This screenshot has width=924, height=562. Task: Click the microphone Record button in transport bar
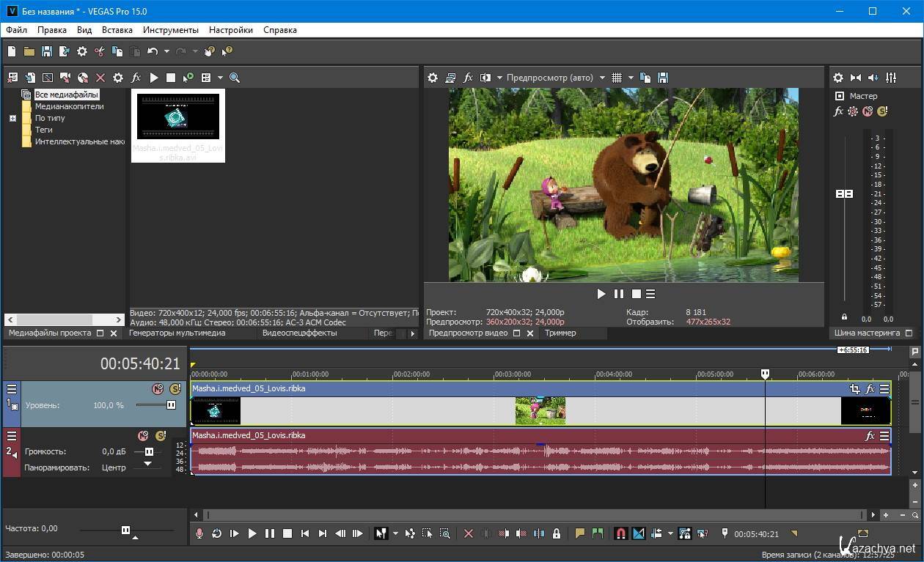click(199, 533)
